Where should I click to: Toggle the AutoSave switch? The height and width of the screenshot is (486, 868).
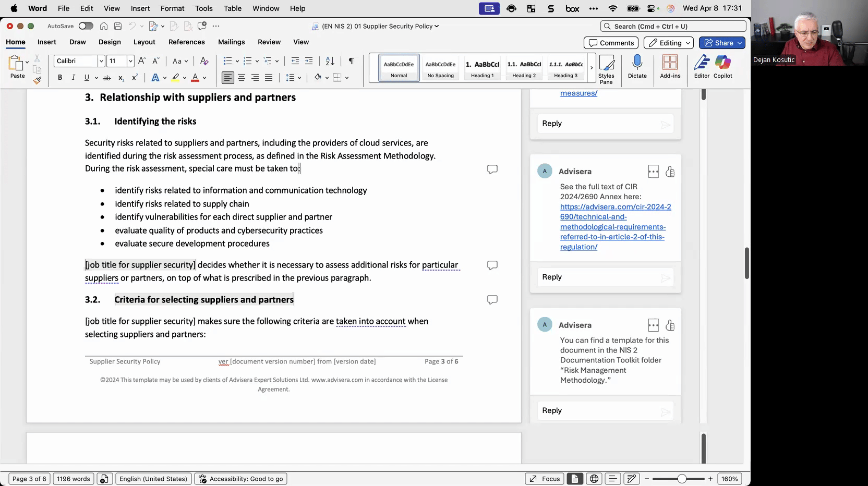point(86,26)
